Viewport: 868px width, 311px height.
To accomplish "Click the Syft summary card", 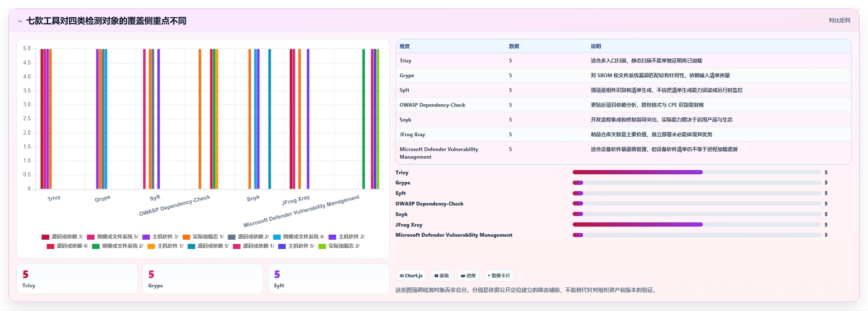I will point(329,279).
